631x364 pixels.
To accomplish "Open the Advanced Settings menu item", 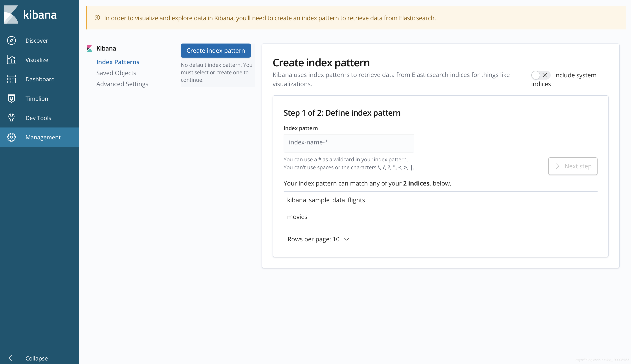I will tap(122, 84).
